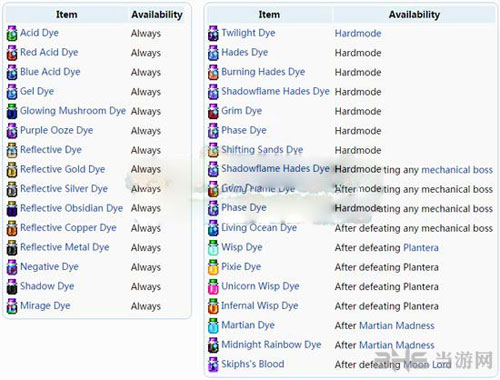Screen dimensions: 500x380
Task: Click the Availability header of the right table
Action: click(x=414, y=15)
